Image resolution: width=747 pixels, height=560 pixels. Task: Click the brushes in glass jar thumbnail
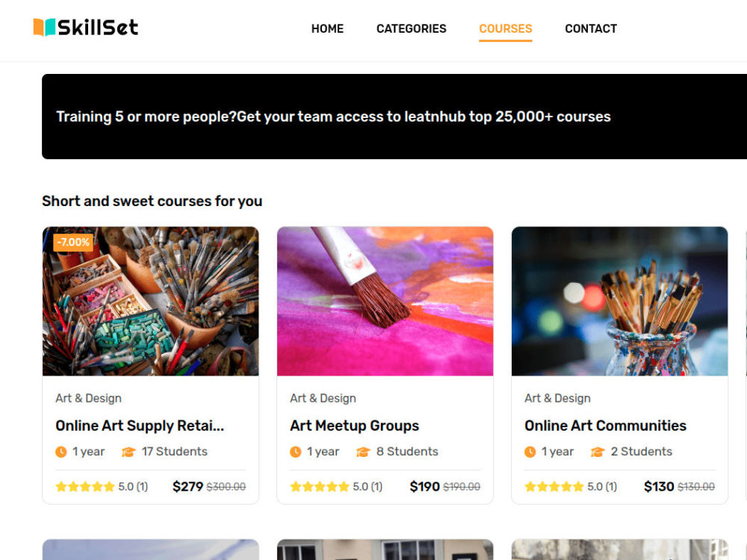pyautogui.click(x=619, y=301)
